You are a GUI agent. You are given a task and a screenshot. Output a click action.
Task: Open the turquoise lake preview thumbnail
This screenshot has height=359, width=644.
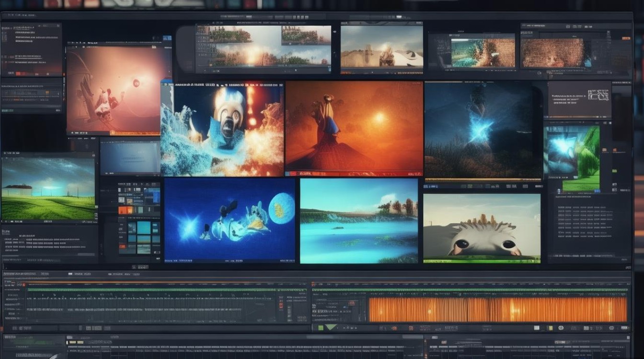[359, 220]
